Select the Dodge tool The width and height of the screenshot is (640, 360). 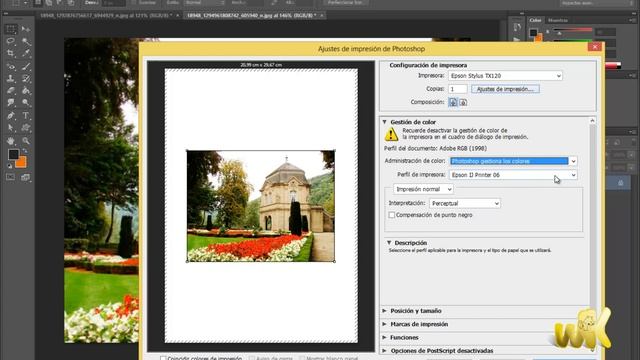coord(26,103)
